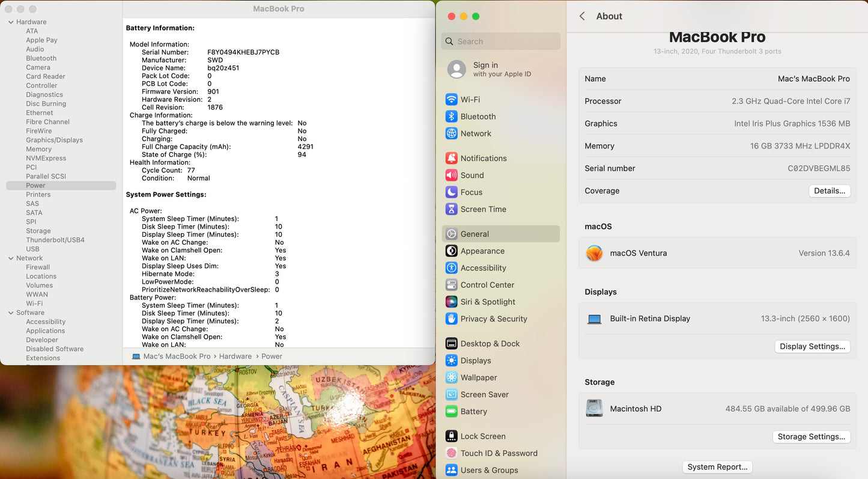The height and width of the screenshot is (479, 868).
Task: Collapse the Hardware tree section
Action: point(11,22)
